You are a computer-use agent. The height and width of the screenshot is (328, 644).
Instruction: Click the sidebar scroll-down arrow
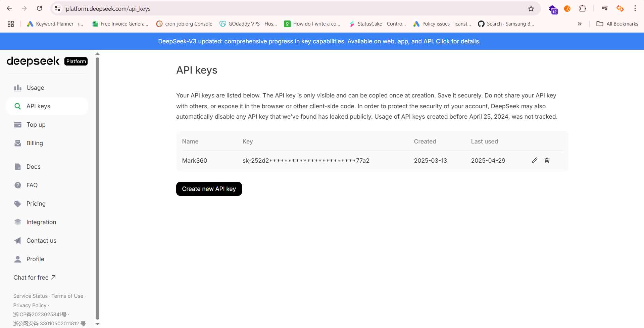[x=97, y=324]
